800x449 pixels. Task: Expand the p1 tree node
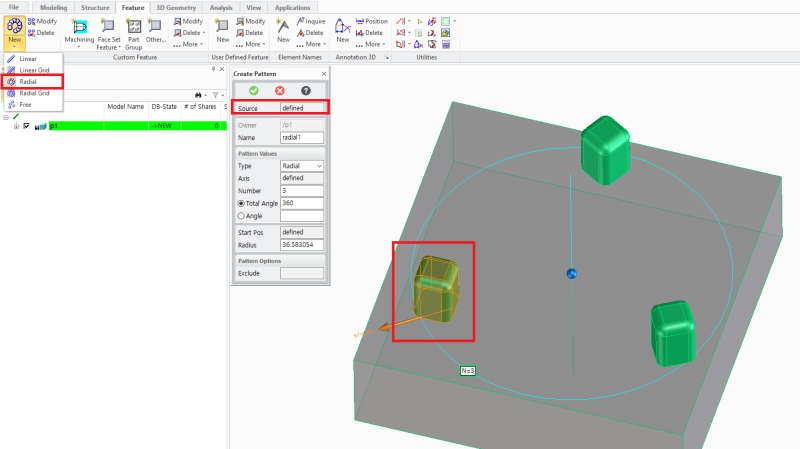coord(16,126)
